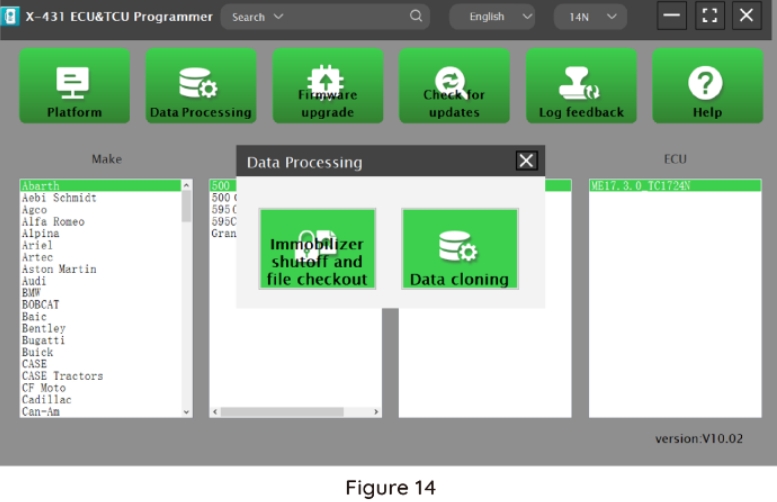Screen dimensions: 777x502
Task: Select Bugatti in the Make list
Action: coord(100,340)
